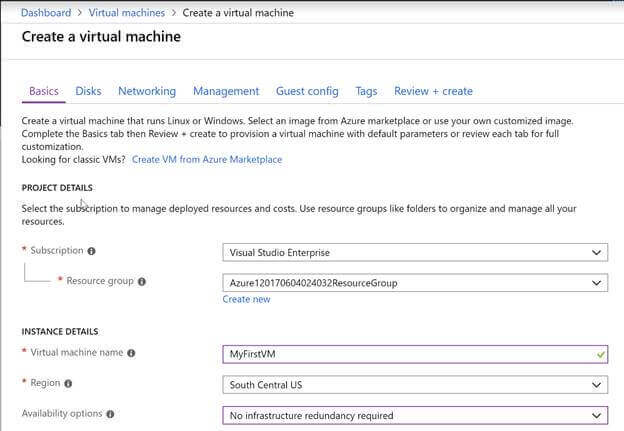Click the Dashboard breadcrumb link
Screen dimensions: 624x431
coord(46,13)
